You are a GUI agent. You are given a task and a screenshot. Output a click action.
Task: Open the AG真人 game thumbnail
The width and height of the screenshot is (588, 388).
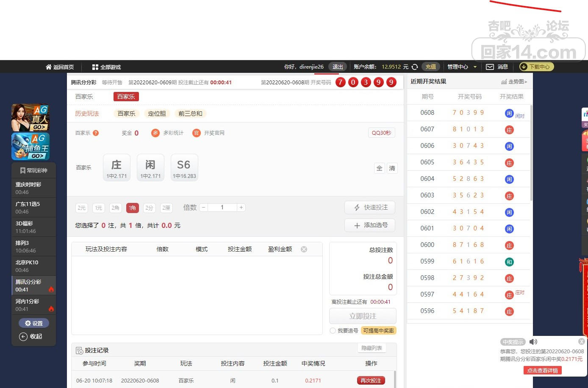point(31,117)
